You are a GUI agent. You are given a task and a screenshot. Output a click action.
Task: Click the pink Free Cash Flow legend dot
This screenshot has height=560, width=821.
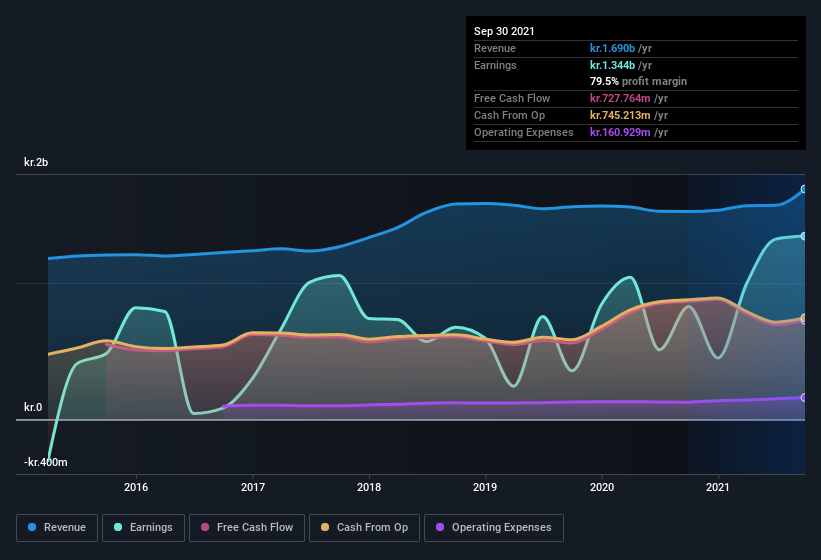[205, 527]
